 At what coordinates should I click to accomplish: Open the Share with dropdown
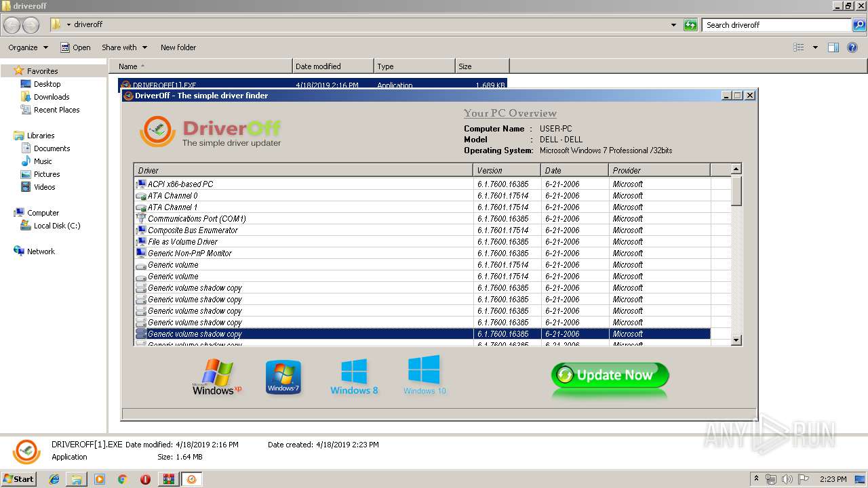(x=124, y=47)
